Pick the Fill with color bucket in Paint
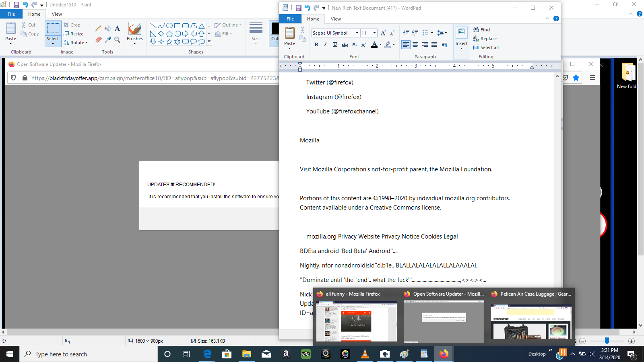The height and width of the screenshot is (362, 644). 108,29
